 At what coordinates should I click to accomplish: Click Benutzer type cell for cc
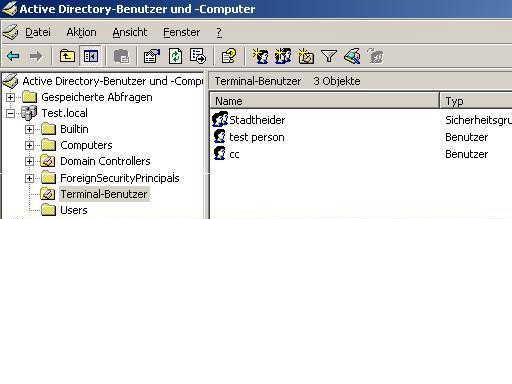pos(466,154)
